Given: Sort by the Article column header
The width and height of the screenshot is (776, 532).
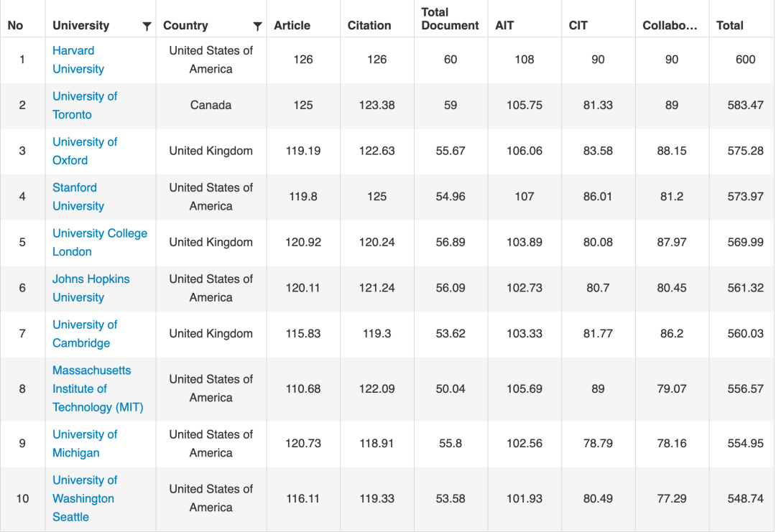Looking at the screenshot, I should tap(292, 26).
